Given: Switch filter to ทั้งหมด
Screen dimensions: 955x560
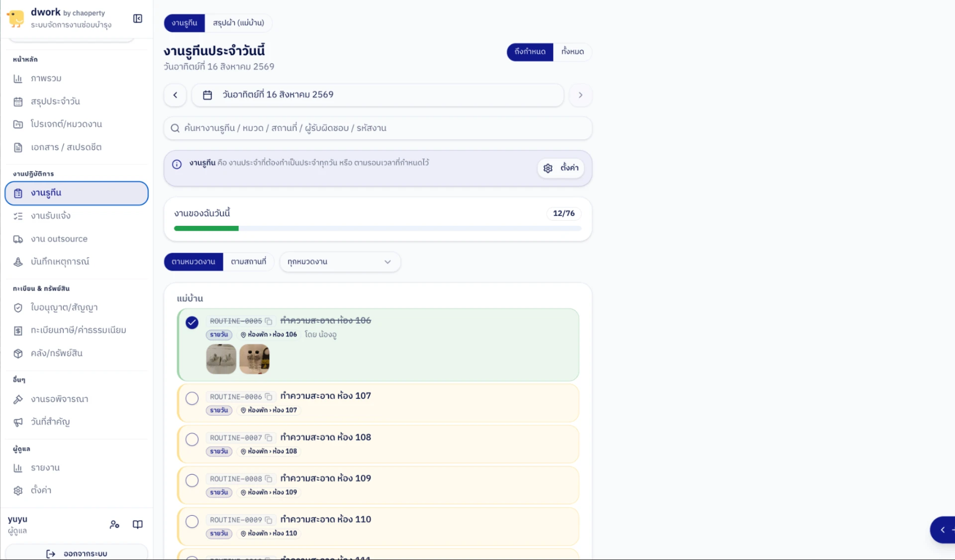Looking at the screenshot, I should click(x=573, y=52).
